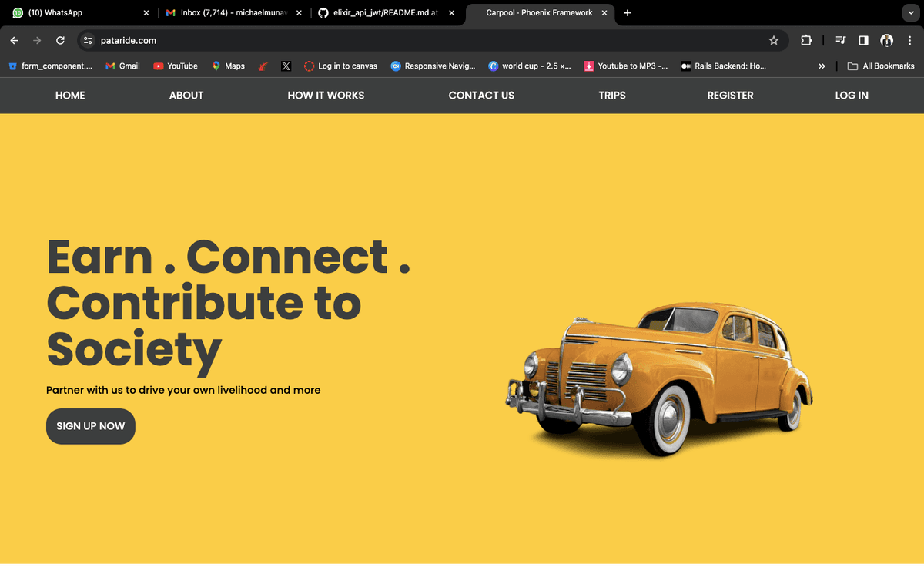Open the Chrome profile avatar

point(886,40)
